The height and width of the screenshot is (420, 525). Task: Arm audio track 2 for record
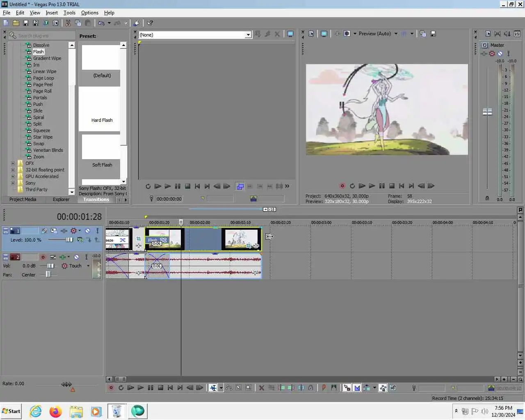(43, 257)
